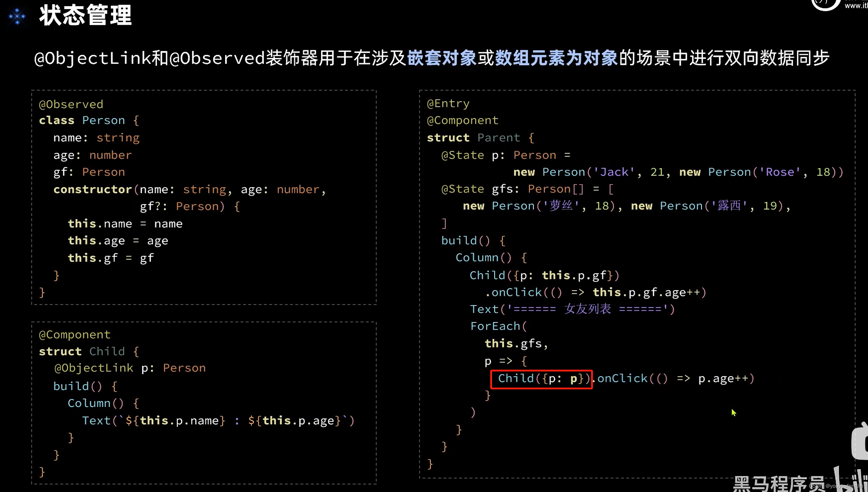Click the 'this.gf = gf' assignment
868x492 pixels.
111,258
